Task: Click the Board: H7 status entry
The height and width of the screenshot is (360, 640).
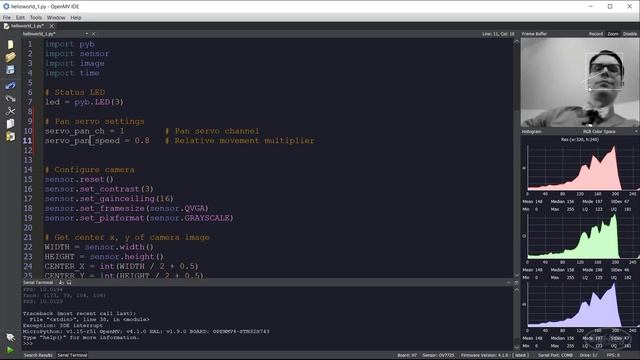Action: [407, 355]
